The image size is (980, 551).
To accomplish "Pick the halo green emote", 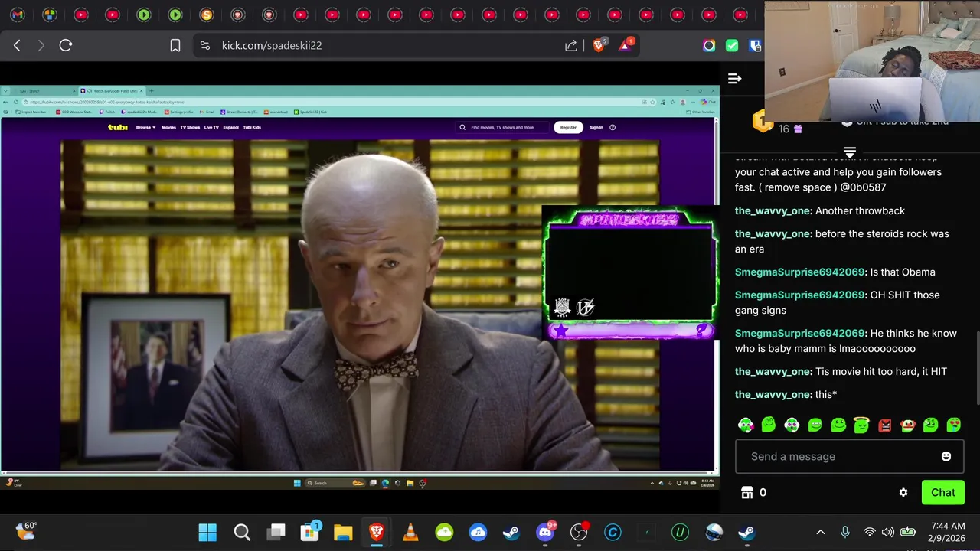I will point(861,425).
